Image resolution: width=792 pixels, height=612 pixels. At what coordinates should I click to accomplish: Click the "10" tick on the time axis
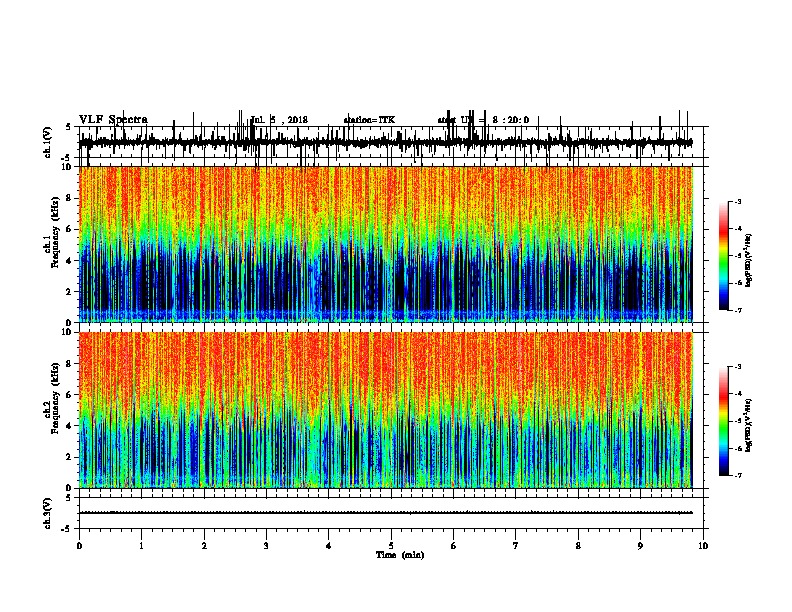703,546
